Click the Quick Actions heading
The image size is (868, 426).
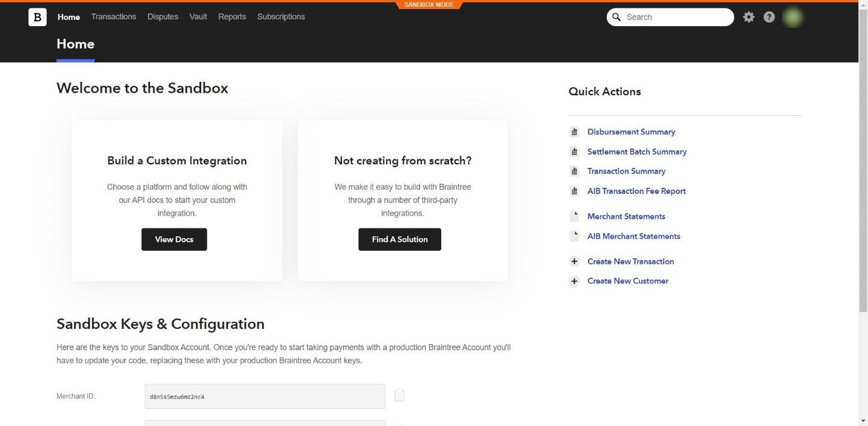[x=604, y=92]
